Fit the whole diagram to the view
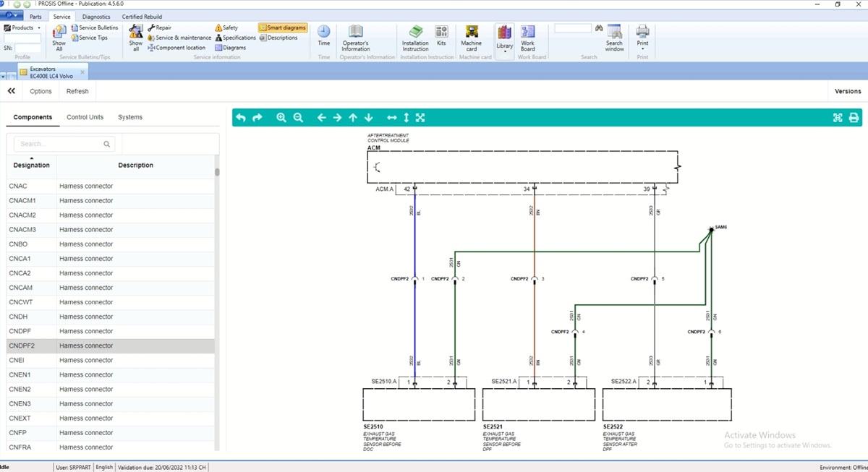The image size is (868, 472). point(420,117)
